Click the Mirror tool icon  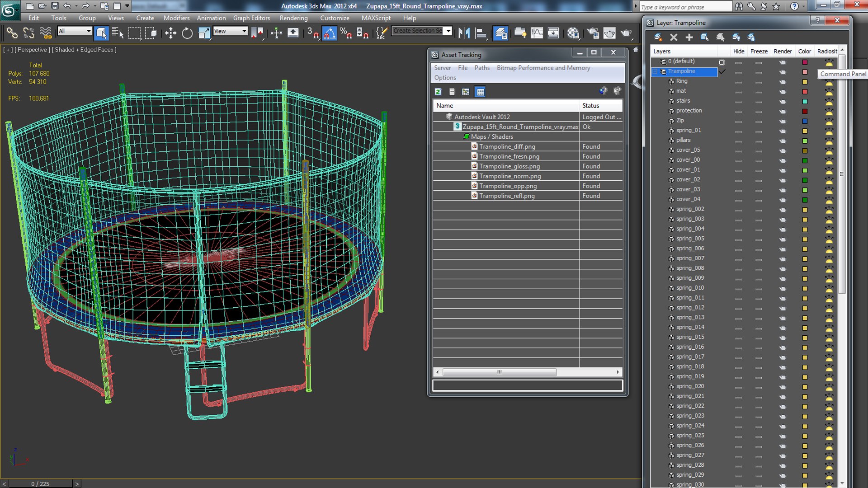pyautogui.click(x=464, y=33)
